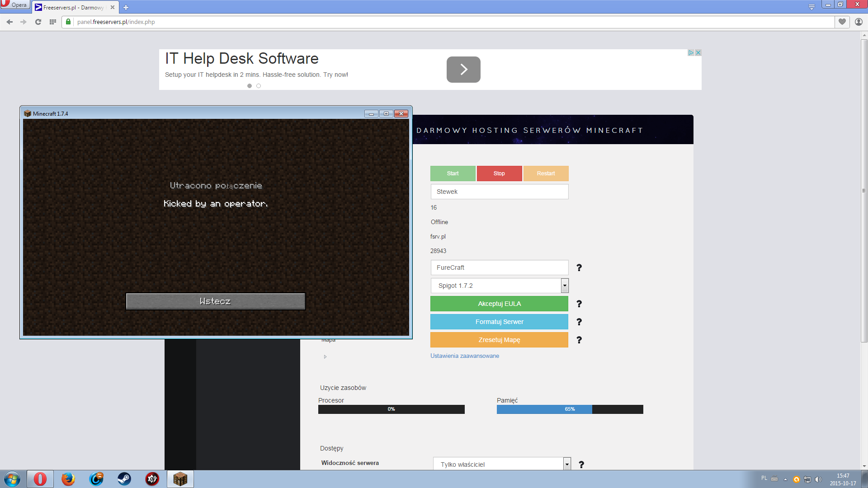The height and width of the screenshot is (488, 868).
Task: Open a new tab with plus button
Action: pyautogui.click(x=126, y=7)
